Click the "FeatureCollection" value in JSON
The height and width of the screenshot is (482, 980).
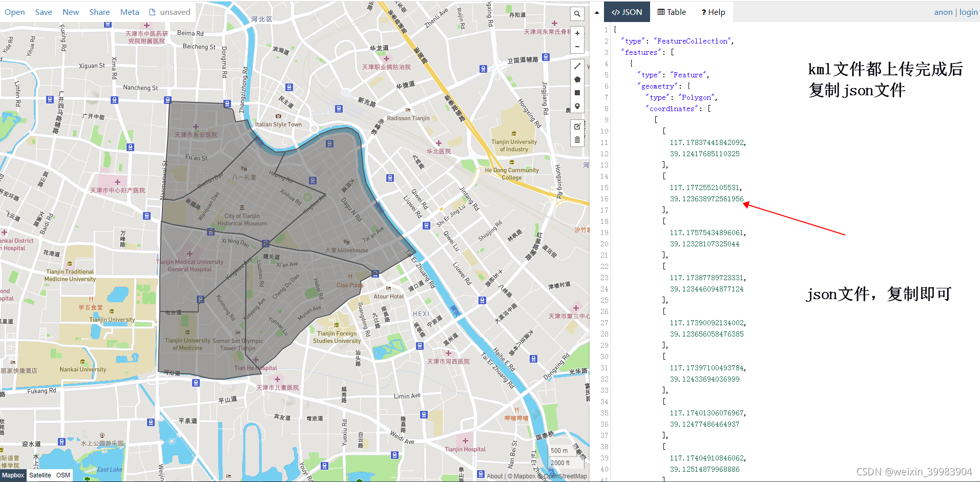click(693, 41)
